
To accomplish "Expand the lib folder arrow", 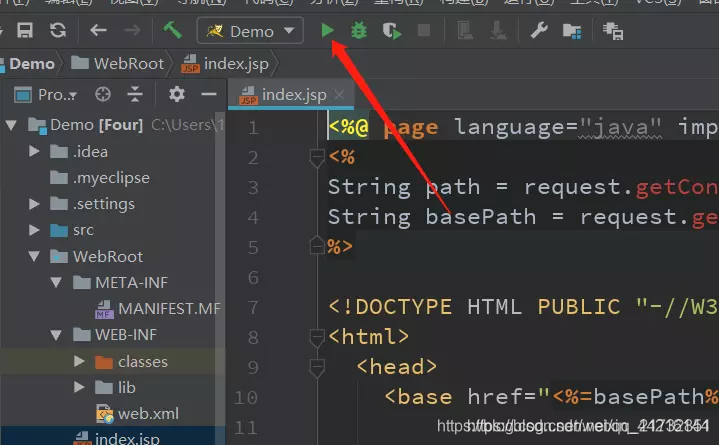I will pos(79,387).
